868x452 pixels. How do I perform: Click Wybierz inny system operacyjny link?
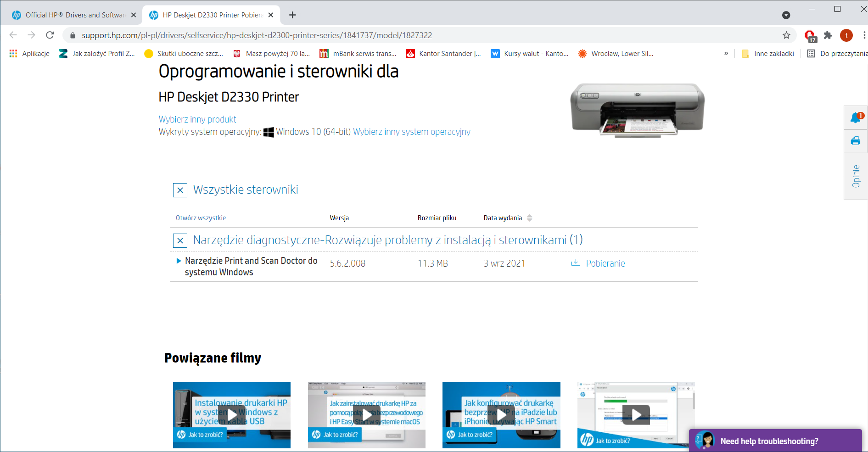pyautogui.click(x=412, y=132)
